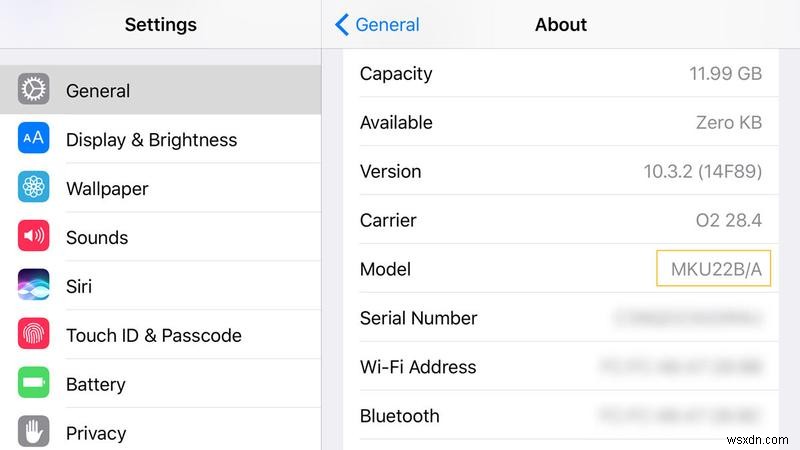This screenshot has width=800, height=450.
Task: Tap the General gear icon
Action: coord(33,90)
